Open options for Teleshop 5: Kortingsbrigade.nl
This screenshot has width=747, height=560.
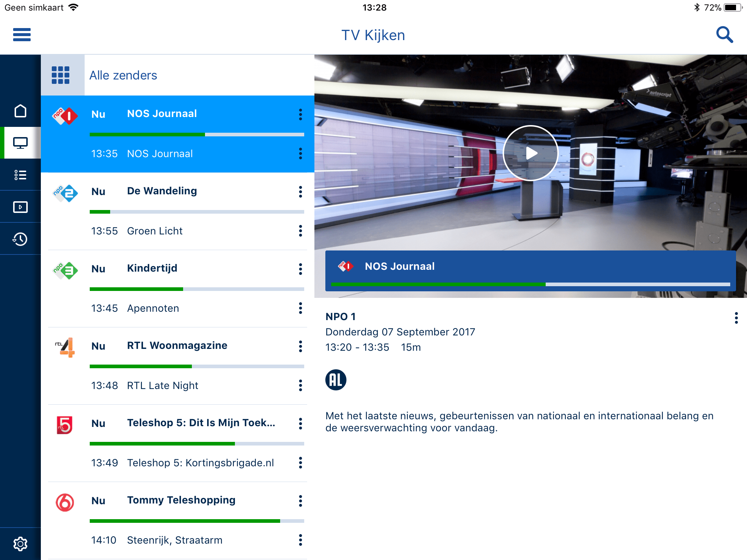[300, 463]
